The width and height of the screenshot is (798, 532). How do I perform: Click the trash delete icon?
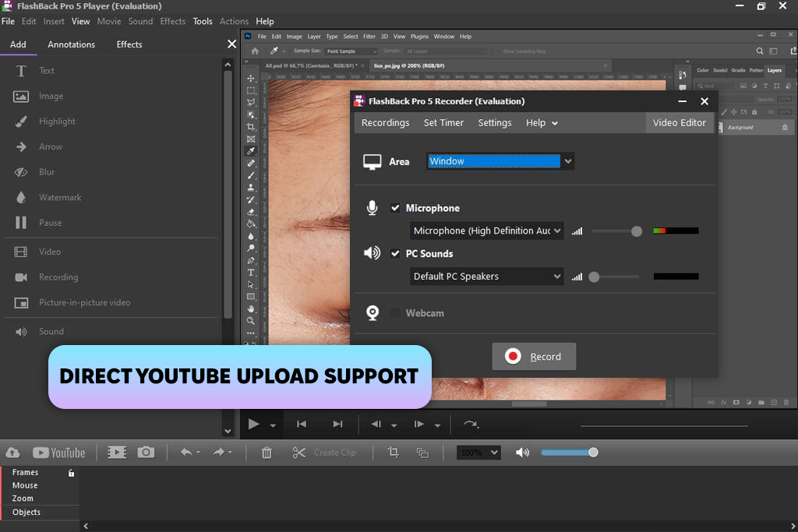[267, 453]
